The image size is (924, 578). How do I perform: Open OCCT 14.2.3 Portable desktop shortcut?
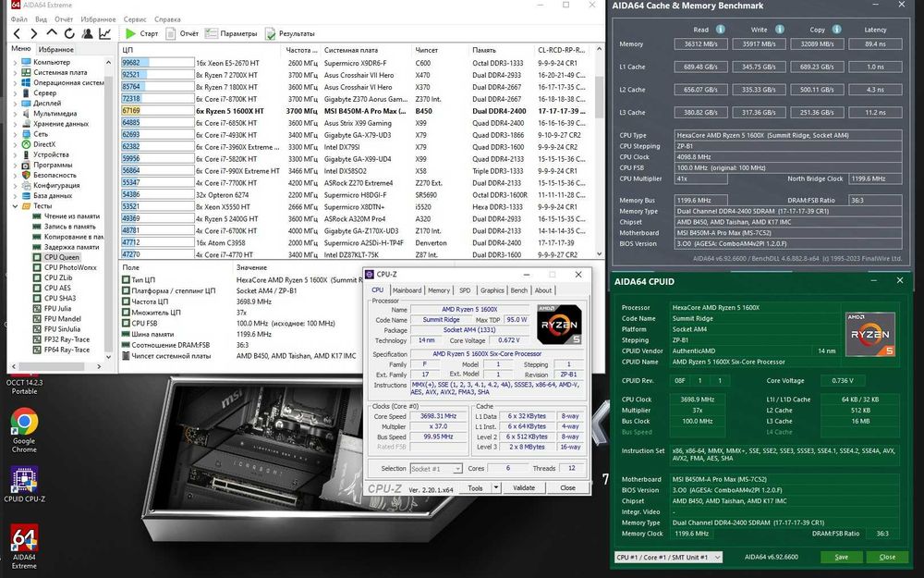point(24,386)
